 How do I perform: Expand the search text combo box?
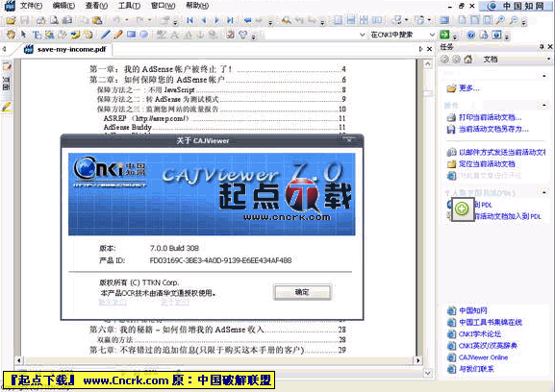click(x=362, y=35)
